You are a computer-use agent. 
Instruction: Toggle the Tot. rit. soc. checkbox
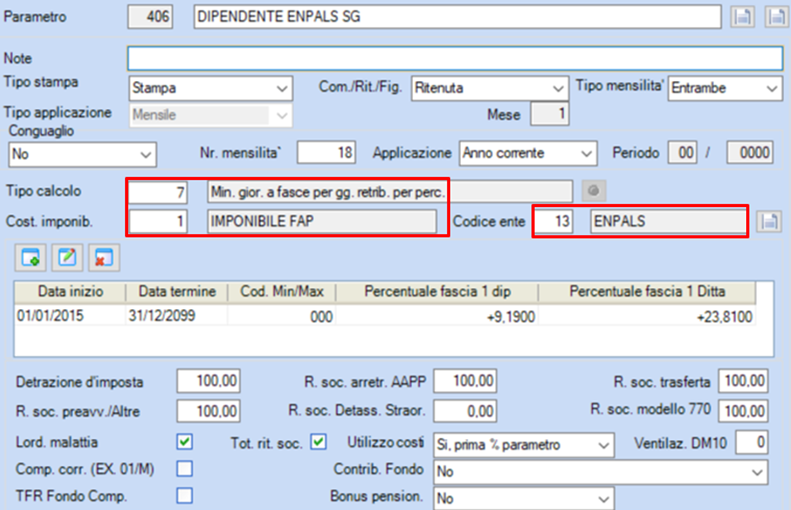(318, 442)
